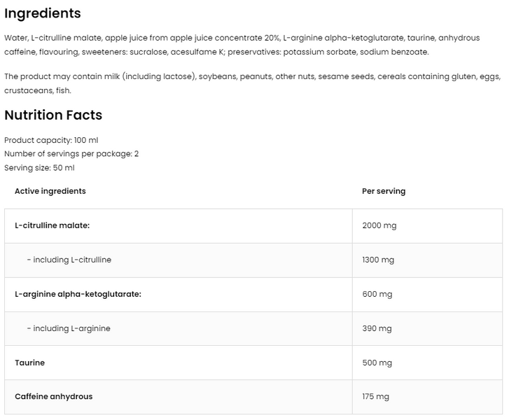
Task: Select the Caffeine anhydrous row label
Action: 54,396
